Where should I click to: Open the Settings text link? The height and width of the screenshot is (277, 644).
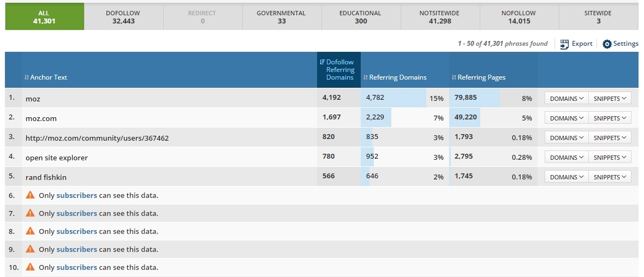626,44
